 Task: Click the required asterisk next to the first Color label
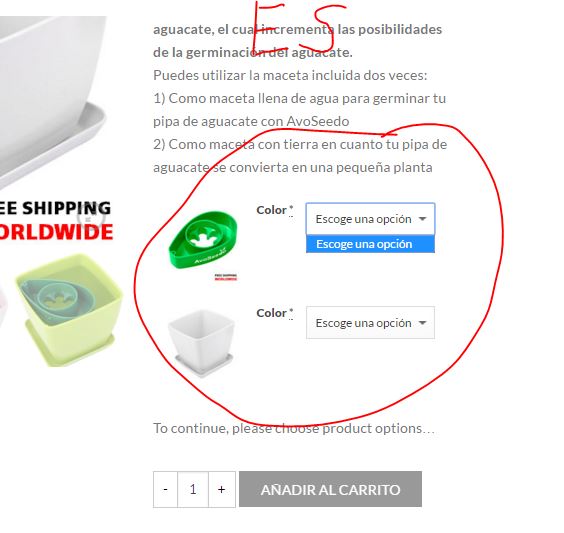(x=291, y=209)
